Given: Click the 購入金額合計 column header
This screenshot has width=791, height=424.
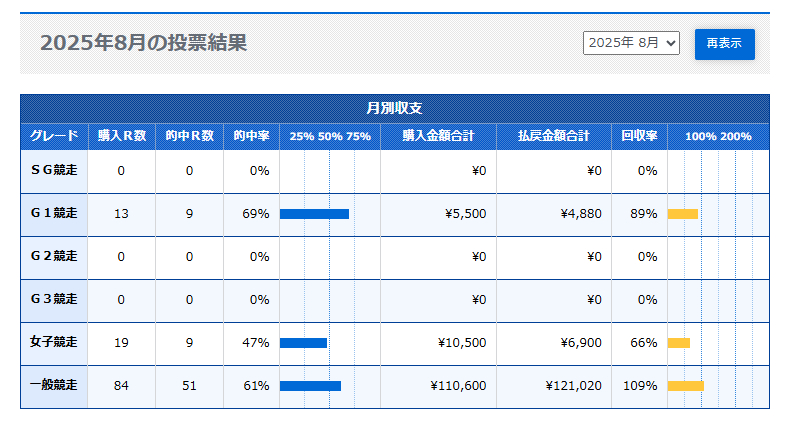Looking at the screenshot, I should click(x=438, y=136).
